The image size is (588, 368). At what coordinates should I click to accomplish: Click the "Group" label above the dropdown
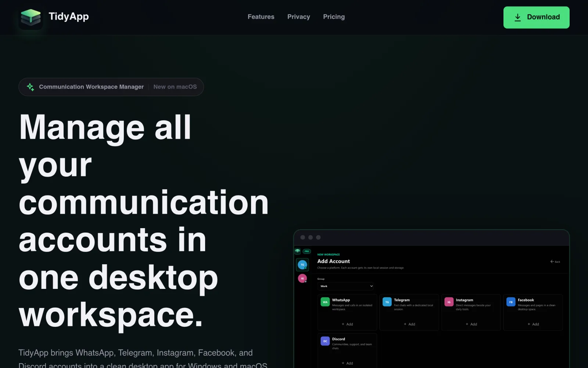point(321,279)
